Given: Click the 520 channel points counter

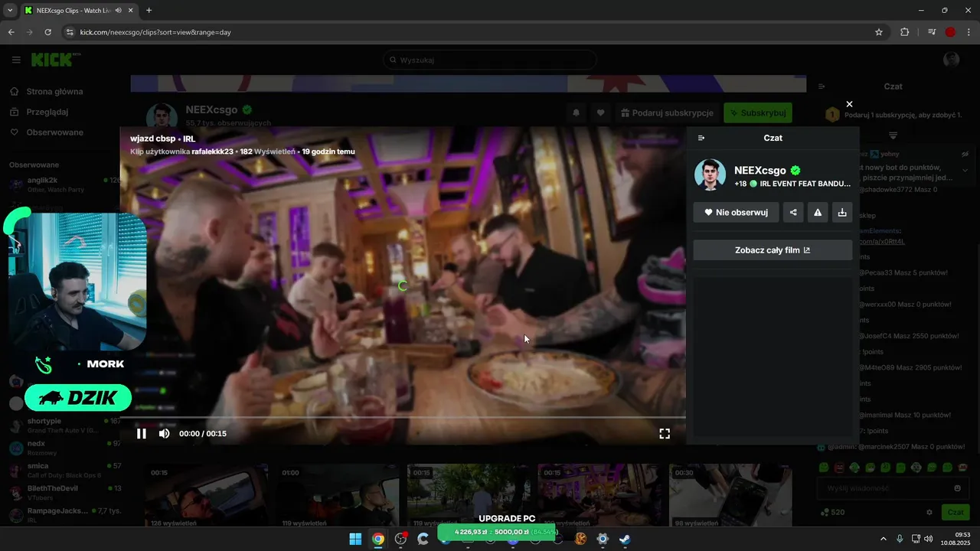Looking at the screenshot, I should (x=832, y=512).
